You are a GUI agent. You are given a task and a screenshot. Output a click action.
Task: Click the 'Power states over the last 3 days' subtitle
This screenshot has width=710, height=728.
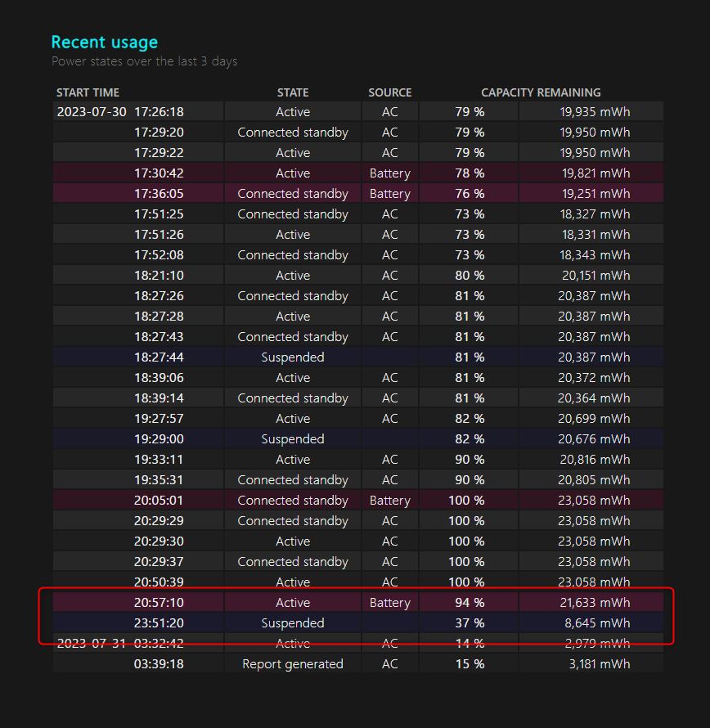click(144, 61)
